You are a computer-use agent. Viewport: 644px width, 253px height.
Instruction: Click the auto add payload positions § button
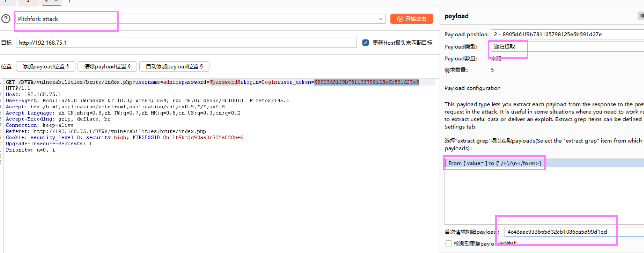click(174, 67)
